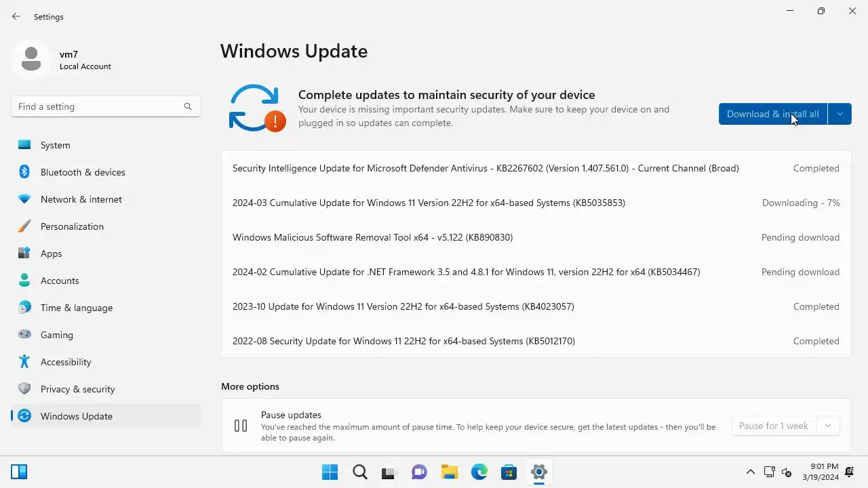Screen dimensions: 868x488
Task: Click the Network & internet wifi icon
Action: point(24,199)
